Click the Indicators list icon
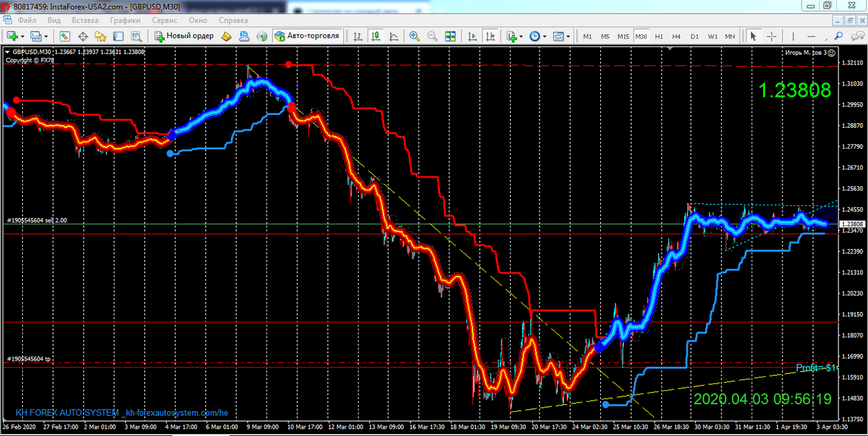Screen dimensions: 868x436 pyautogui.click(x=511, y=36)
